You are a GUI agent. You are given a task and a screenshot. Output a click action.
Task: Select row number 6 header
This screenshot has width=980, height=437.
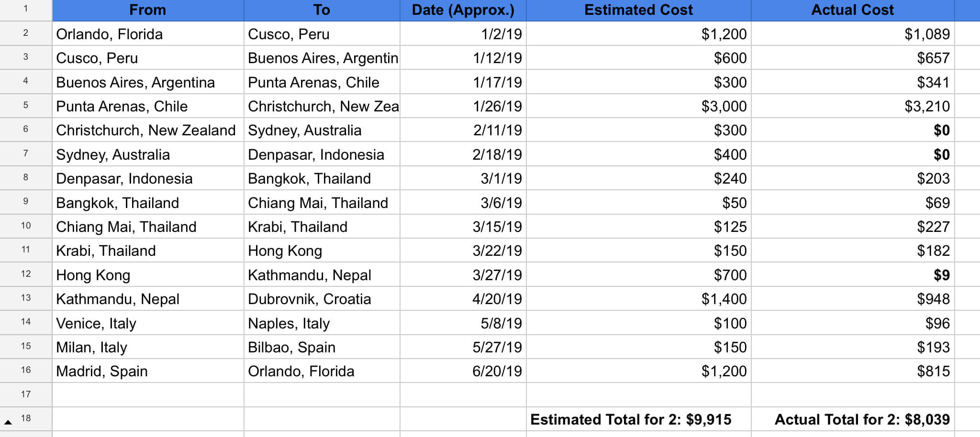pos(26,130)
